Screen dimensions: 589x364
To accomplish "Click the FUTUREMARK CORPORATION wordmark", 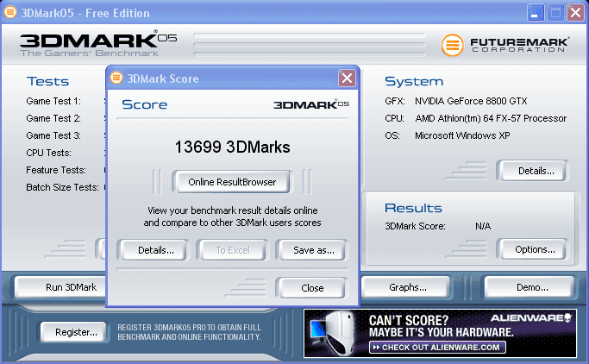I will click(x=519, y=45).
